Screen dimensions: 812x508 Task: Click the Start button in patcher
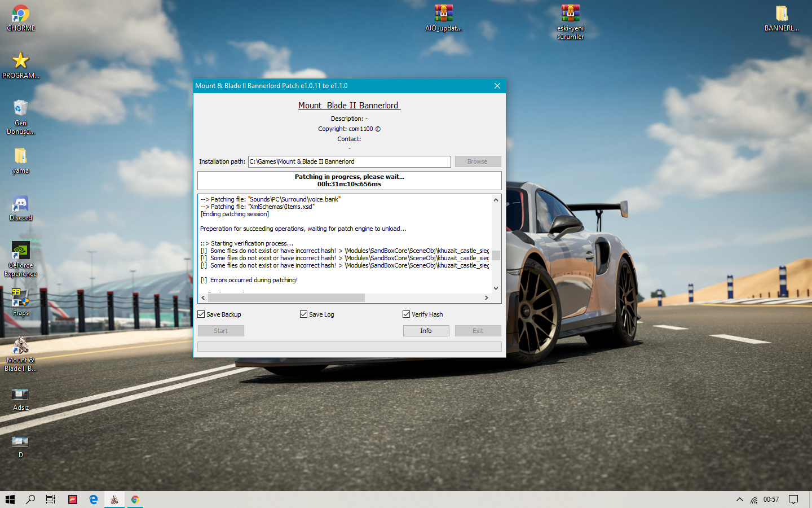[221, 331]
